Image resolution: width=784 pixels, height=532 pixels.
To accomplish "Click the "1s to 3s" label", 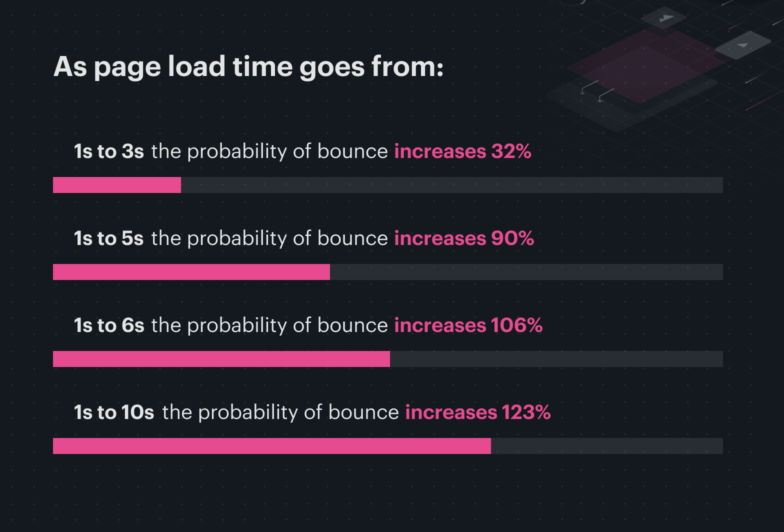I will pyautogui.click(x=109, y=151).
